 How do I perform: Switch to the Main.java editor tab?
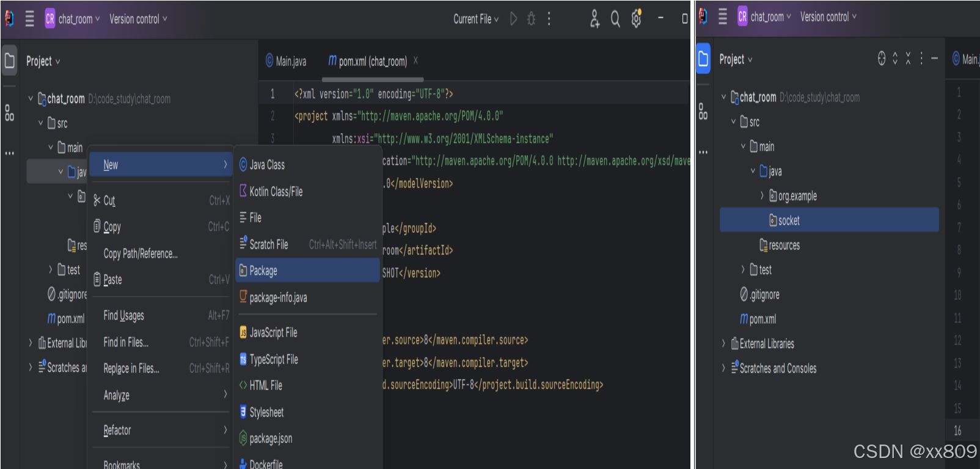pyautogui.click(x=286, y=61)
